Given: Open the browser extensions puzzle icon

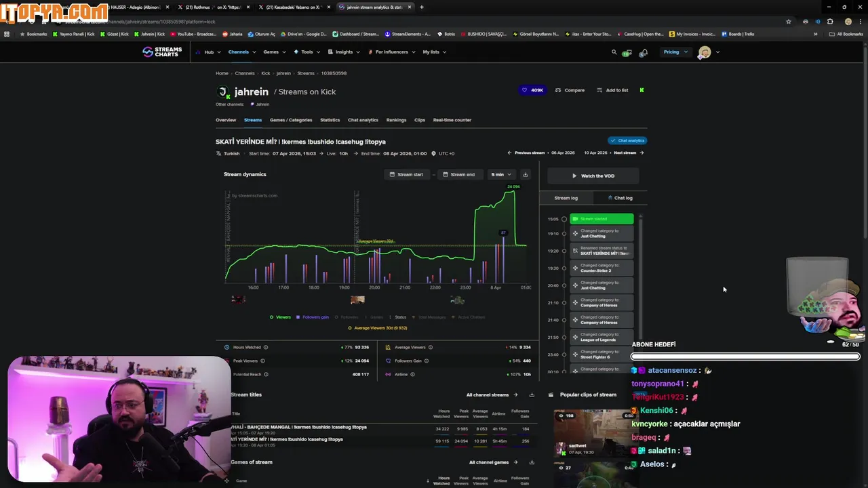Looking at the screenshot, I should pyautogui.click(x=830, y=22).
